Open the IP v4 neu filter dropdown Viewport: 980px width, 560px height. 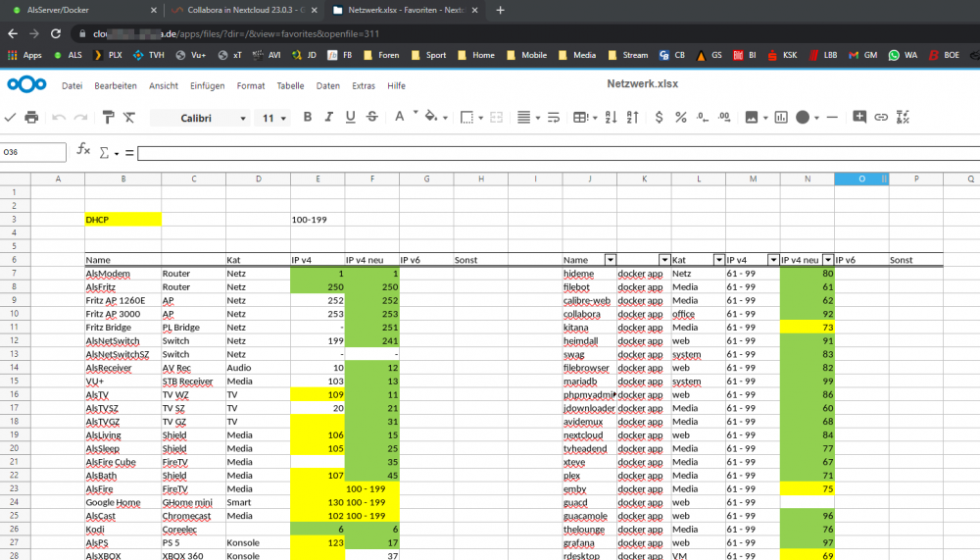[x=827, y=260]
